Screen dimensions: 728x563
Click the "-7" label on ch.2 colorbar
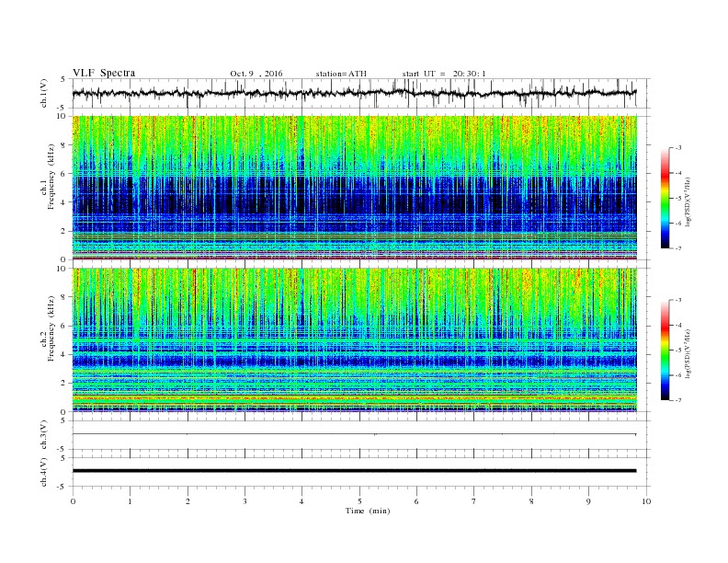point(677,400)
